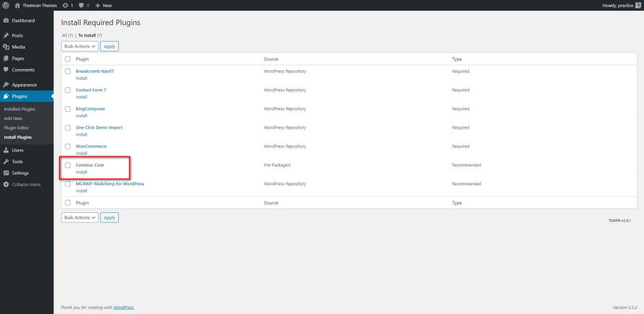
Task: Click the Pre-Packaged source text
Action: pos(277,165)
